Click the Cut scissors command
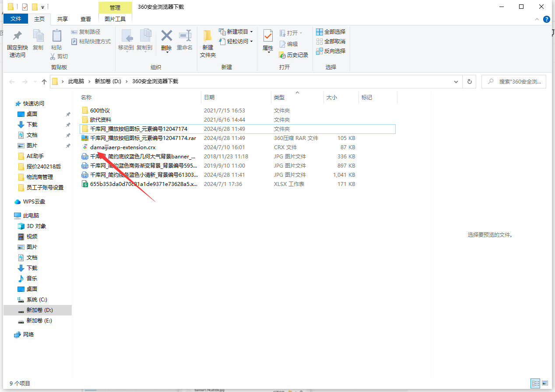Viewport: 555px width, 392px height. pos(59,56)
